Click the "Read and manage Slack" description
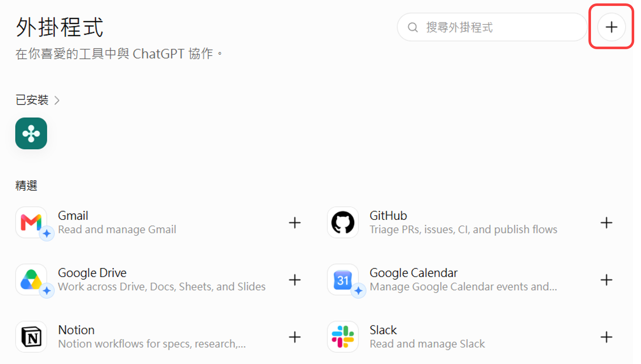 pos(427,344)
